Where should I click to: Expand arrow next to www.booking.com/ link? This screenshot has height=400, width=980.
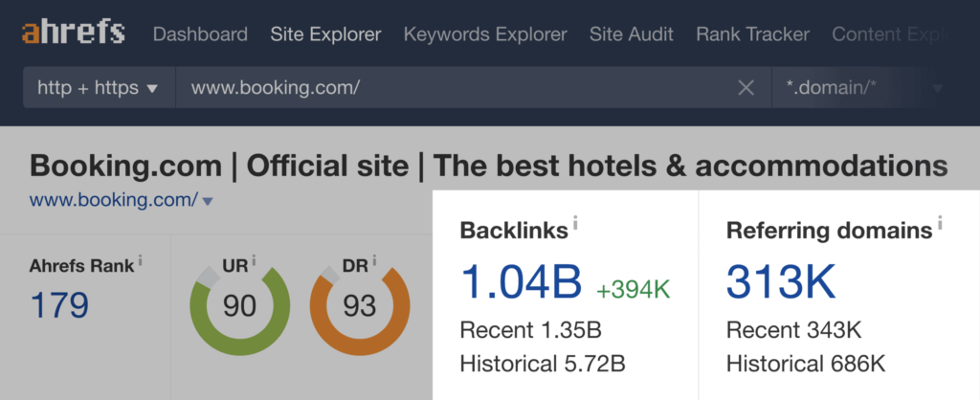pos(208,201)
